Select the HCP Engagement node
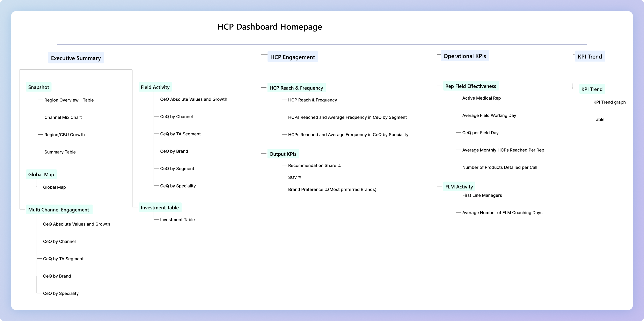 point(293,57)
